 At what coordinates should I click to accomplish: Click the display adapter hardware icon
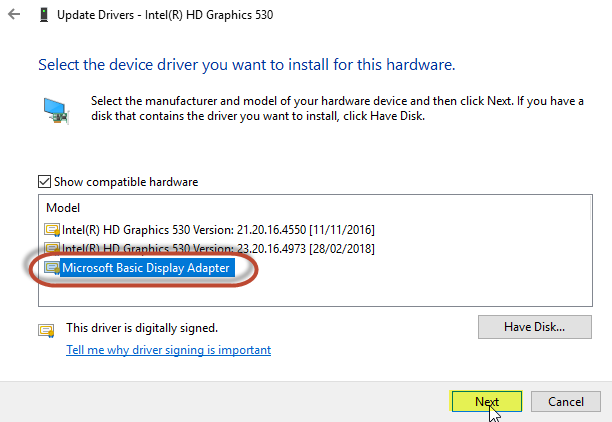[x=56, y=111]
